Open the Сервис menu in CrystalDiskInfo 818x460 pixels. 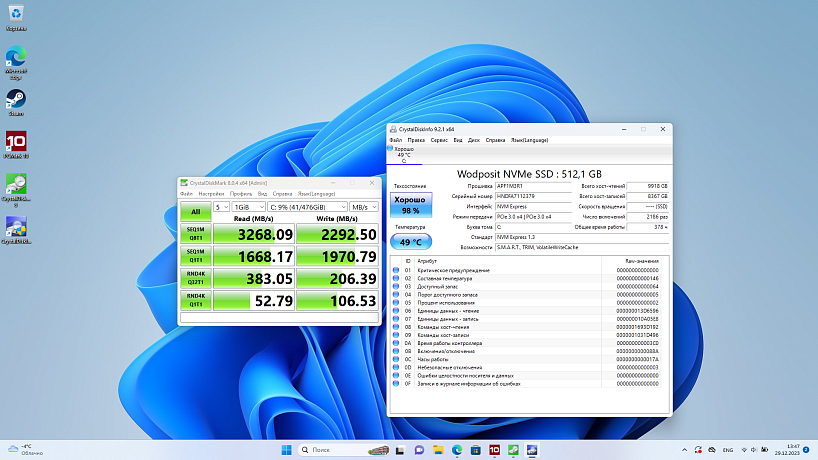point(439,140)
